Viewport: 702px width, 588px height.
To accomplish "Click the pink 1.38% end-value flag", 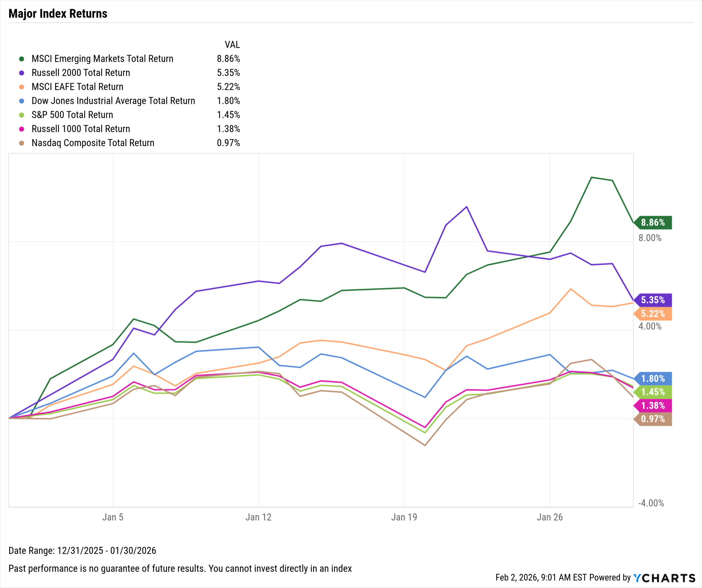I will coord(653,406).
